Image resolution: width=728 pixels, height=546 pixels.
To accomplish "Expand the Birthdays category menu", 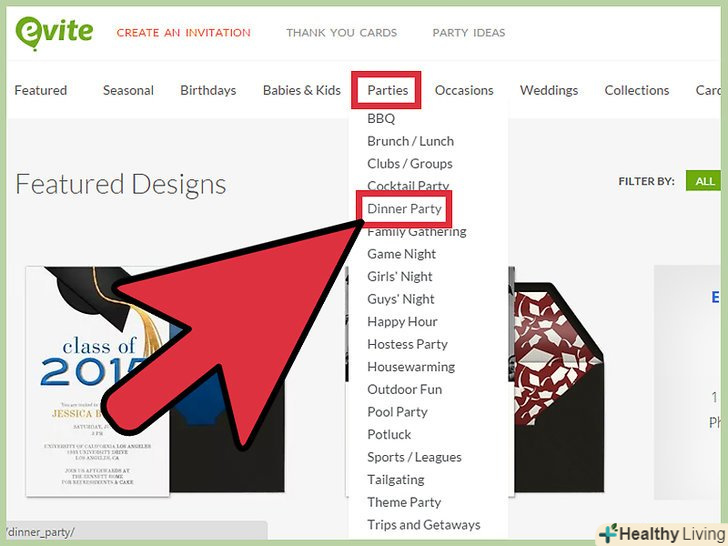I will click(208, 90).
